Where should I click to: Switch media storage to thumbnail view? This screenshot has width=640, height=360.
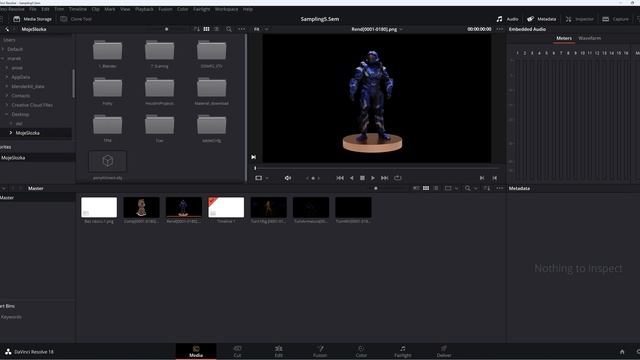pos(207,29)
